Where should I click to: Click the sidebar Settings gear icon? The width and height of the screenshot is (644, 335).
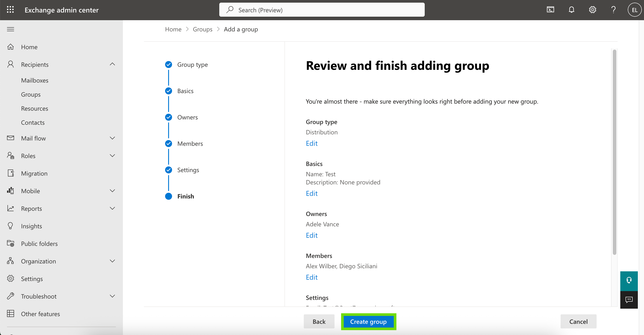pyautogui.click(x=11, y=278)
